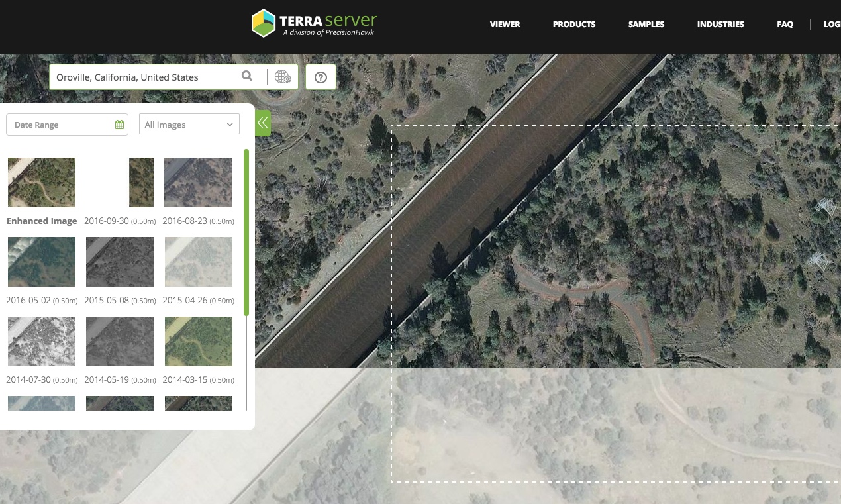Open the PRODUCTS menu item
Viewport: 841px width, 504px height.
[574, 25]
